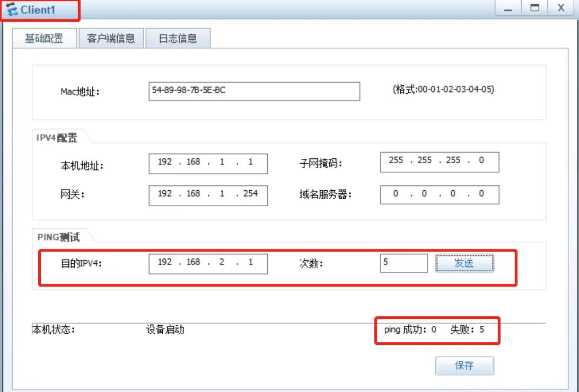This screenshot has width=579, height=392.
Task: Edit the 目的IPV4 destination address field
Action: coord(208,263)
